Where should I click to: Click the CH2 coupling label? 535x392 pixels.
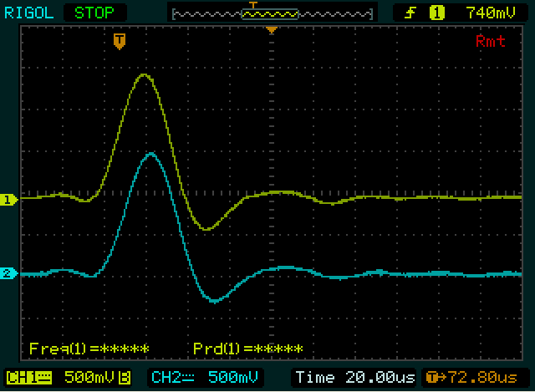coord(173,377)
